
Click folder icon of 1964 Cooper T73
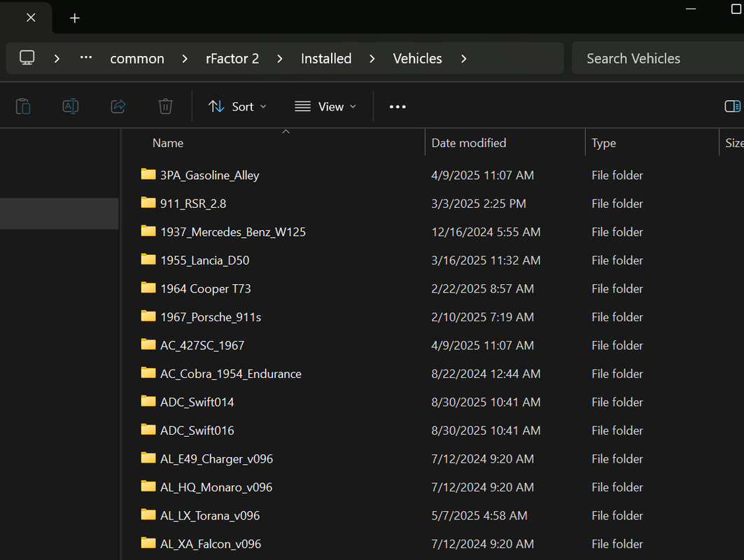(x=148, y=288)
